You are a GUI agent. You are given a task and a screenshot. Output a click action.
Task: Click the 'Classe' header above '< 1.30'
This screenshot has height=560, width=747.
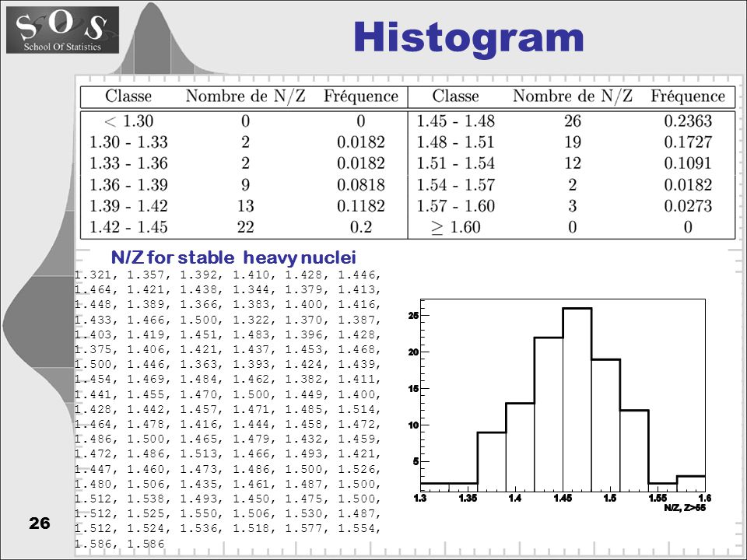pyautogui.click(x=128, y=96)
